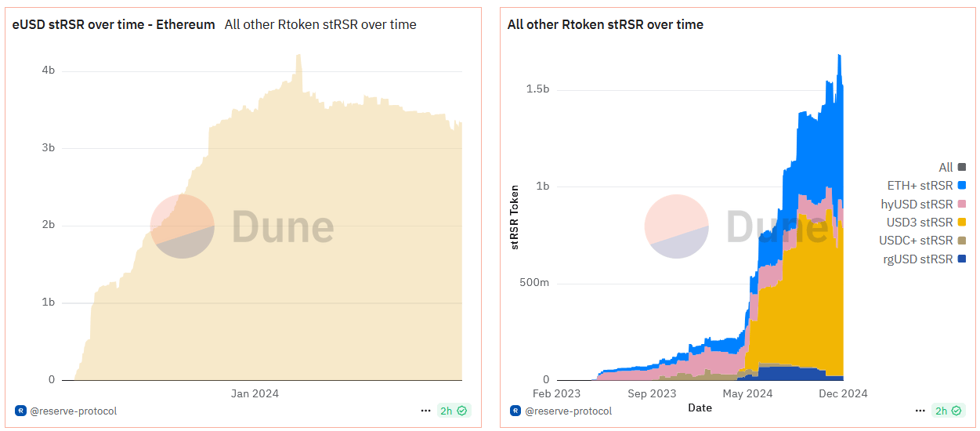980x431 pixels.
Task: Click the green checkmark status in right panel
Action: click(957, 411)
